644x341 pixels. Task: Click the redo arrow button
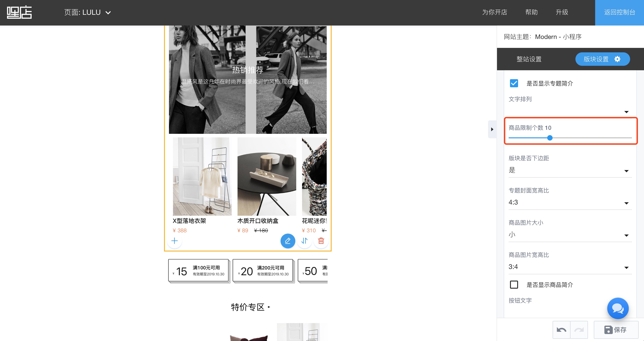pyautogui.click(x=579, y=330)
